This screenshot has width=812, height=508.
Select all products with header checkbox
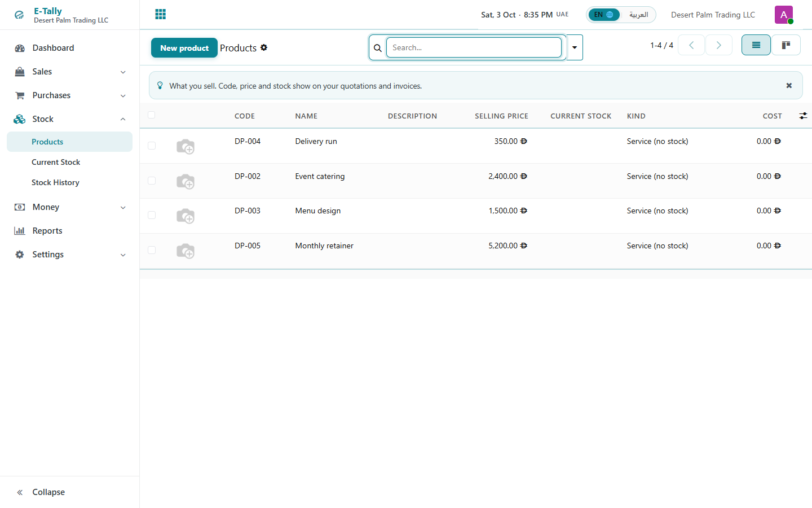pyautogui.click(x=151, y=115)
